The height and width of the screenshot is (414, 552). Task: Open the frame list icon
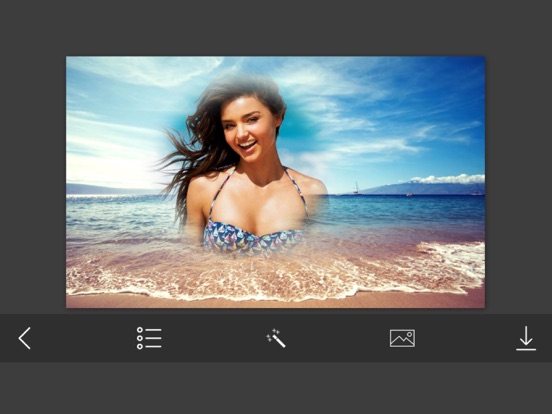click(149, 338)
